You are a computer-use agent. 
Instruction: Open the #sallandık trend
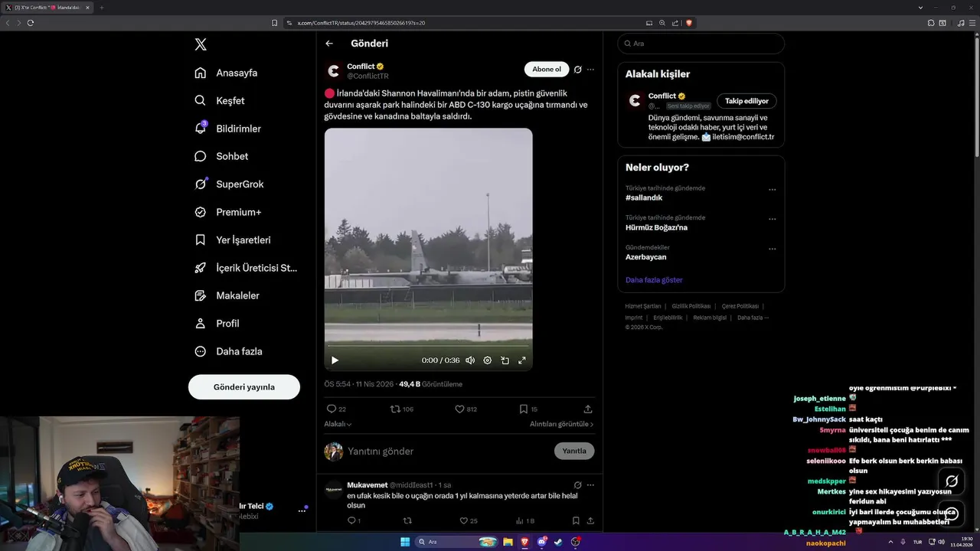pyautogui.click(x=644, y=197)
